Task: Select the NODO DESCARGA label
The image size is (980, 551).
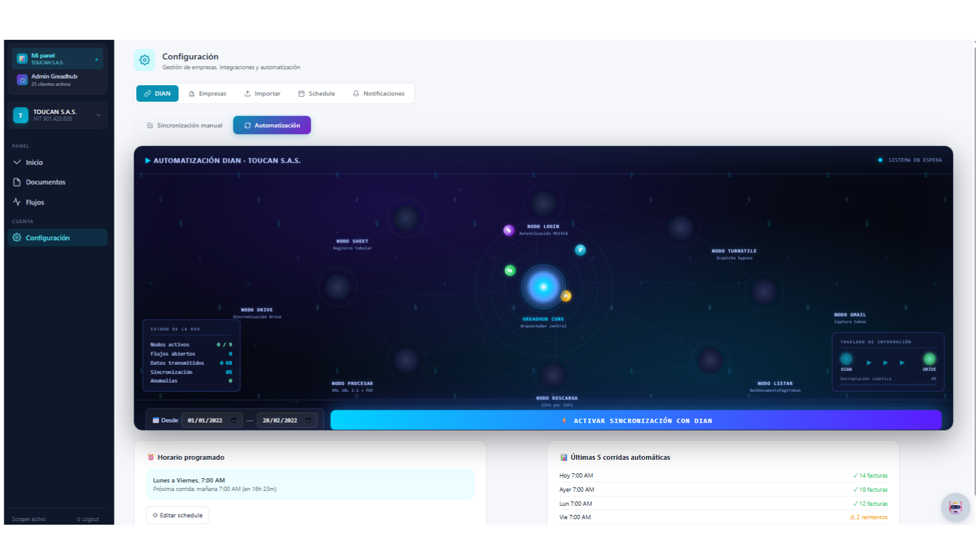Action: 557,398
